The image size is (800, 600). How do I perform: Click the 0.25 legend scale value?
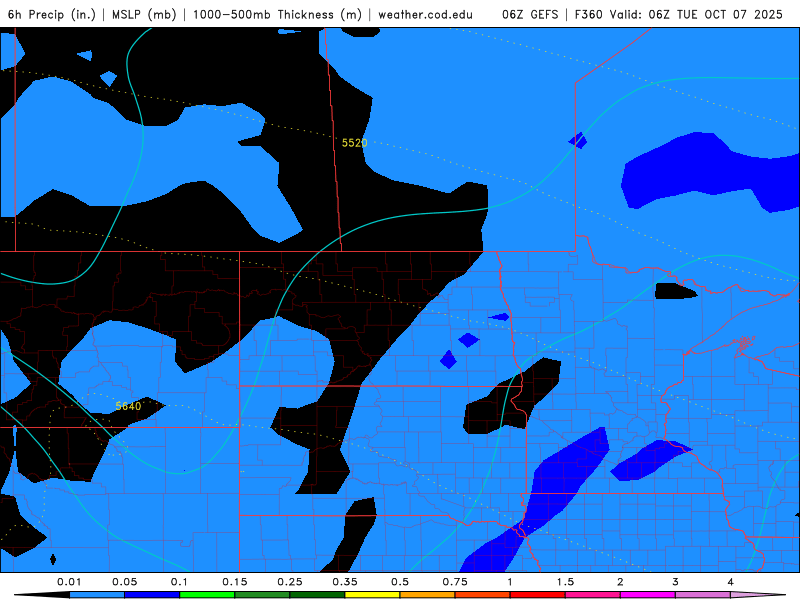point(290,582)
